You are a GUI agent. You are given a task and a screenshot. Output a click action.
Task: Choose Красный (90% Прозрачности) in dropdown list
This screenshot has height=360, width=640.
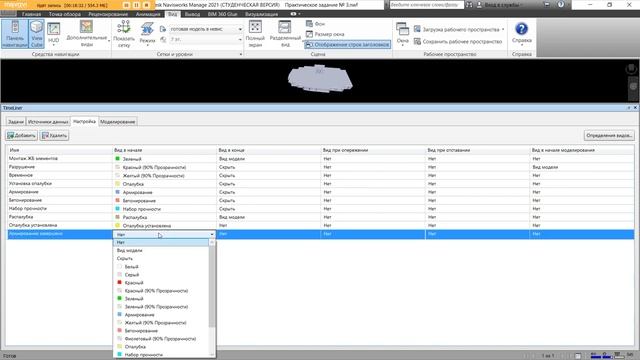[x=161, y=291]
